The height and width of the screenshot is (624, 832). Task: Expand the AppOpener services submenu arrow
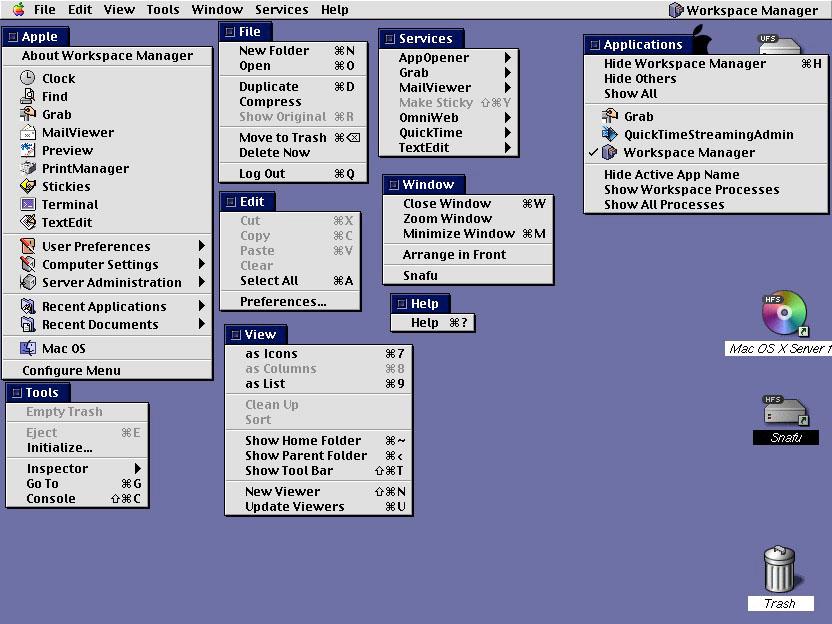pos(508,57)
